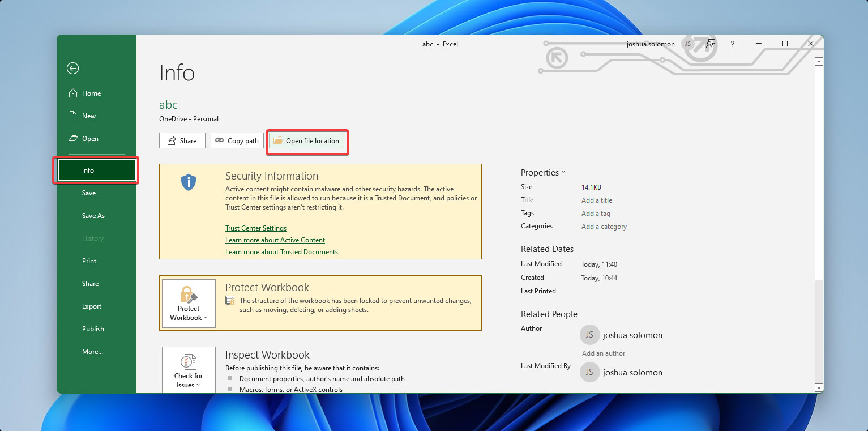The width and height of the screenshot is (868, 431).
Task: Switch to the Print section
Action: pyautogui.click(x=89, y=261)
